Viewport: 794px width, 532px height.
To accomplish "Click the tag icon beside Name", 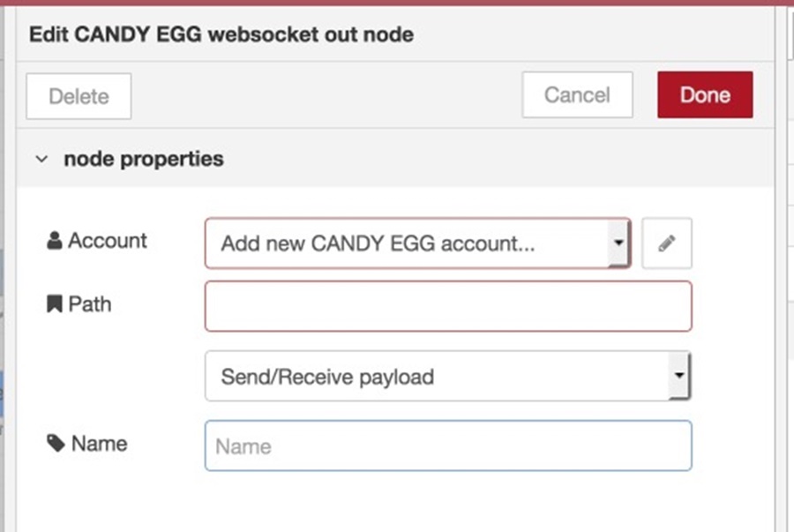I will (x=56, y=443).
